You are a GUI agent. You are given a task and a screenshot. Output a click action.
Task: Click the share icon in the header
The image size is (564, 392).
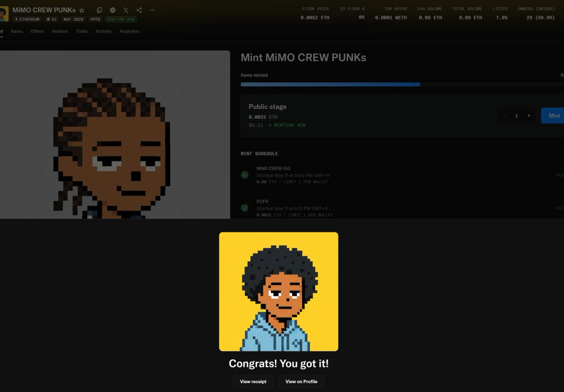click(x=139, y=10)
